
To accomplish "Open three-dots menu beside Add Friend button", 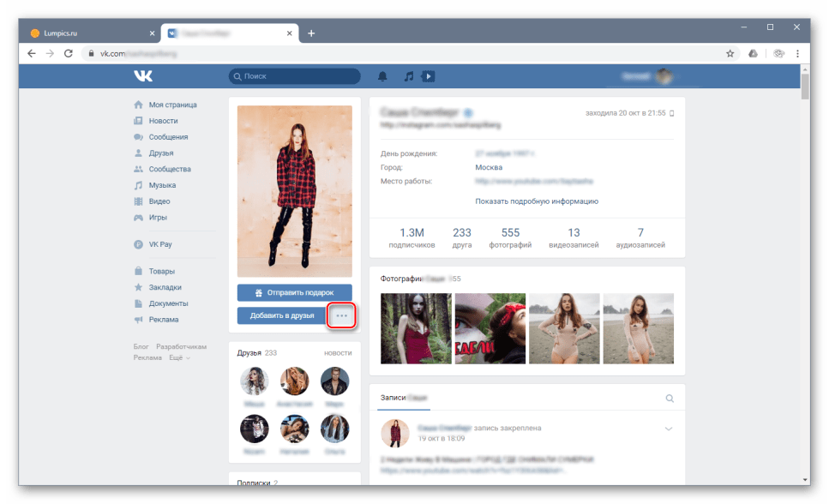I will [x=342, y=315].
